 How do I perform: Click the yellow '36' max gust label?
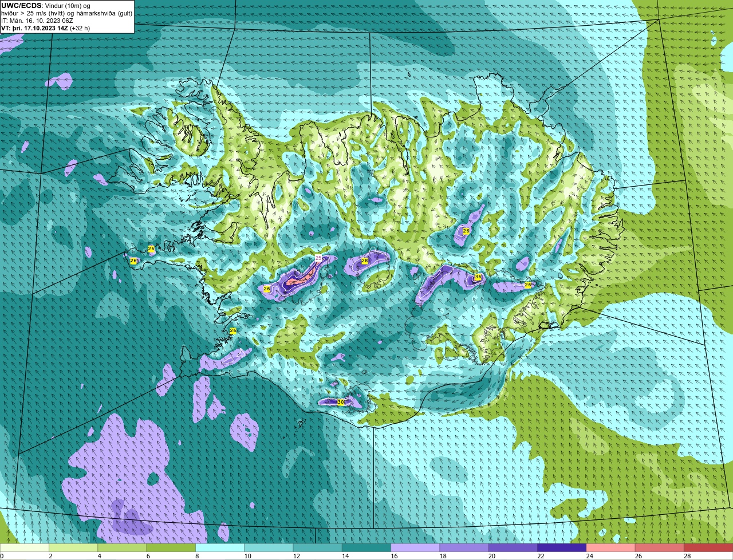(478, 277)
